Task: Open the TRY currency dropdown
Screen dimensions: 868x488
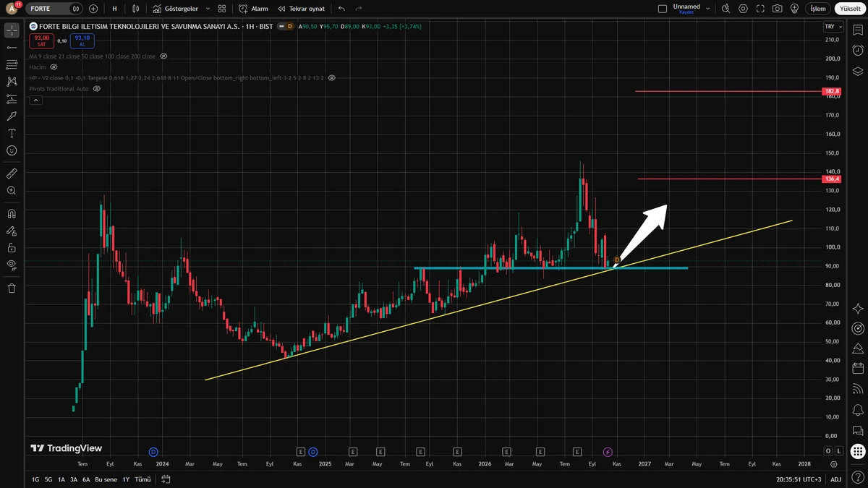Action: point(833,26)
